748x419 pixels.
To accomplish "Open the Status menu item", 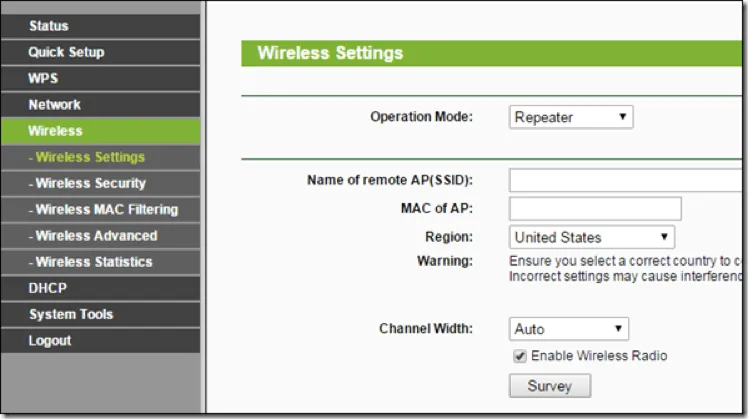I will pyautogui.click(x=48, y=25).
